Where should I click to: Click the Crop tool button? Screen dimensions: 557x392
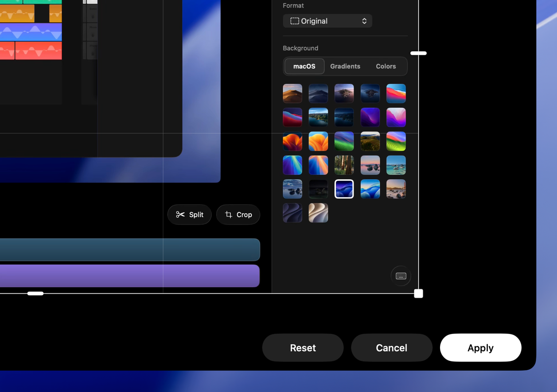click(x=238, y=214)
